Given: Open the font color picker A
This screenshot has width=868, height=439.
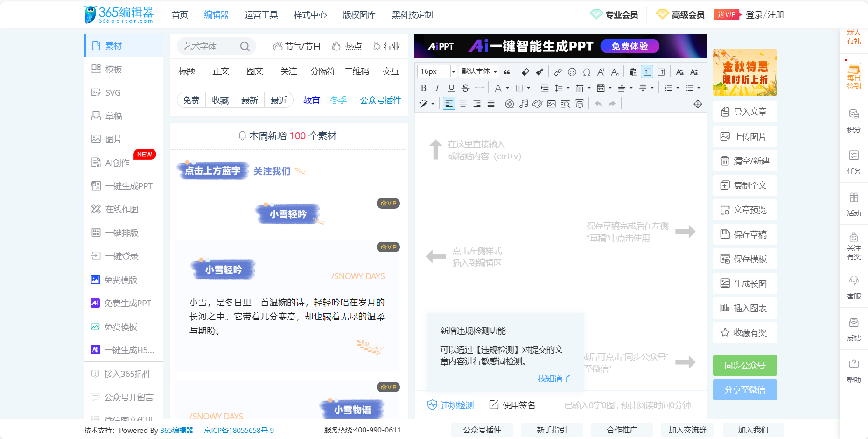Looking at the screenshot, I should [498, 88].
